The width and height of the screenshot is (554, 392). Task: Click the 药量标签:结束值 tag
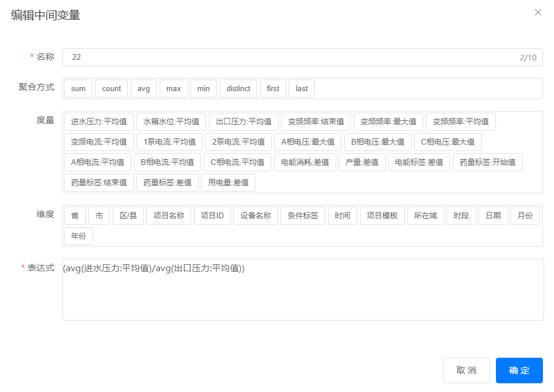(99, 182)
